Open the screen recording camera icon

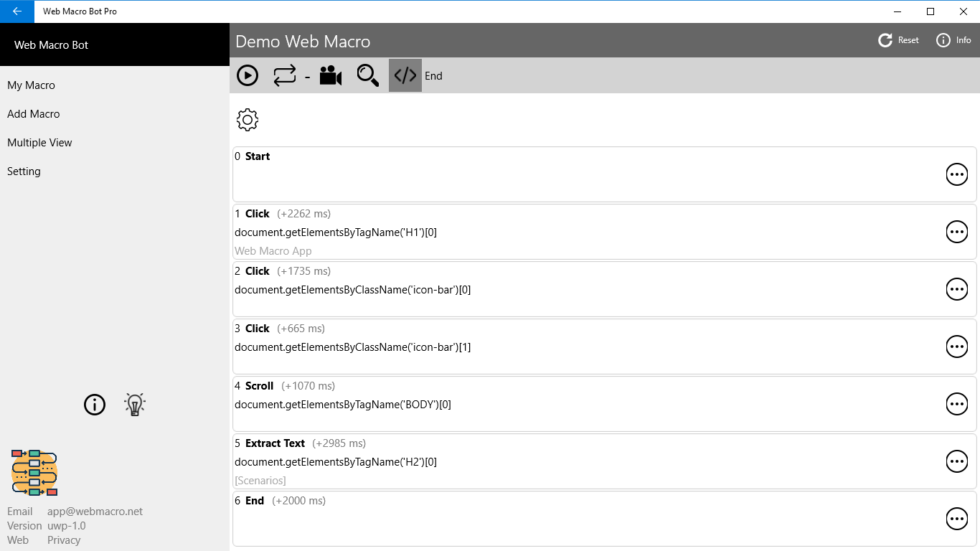[330, 75]
